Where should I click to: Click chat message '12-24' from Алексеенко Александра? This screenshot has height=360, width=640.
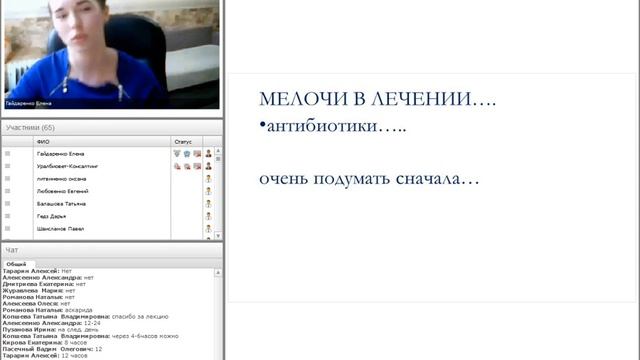[x=92, y=323]
